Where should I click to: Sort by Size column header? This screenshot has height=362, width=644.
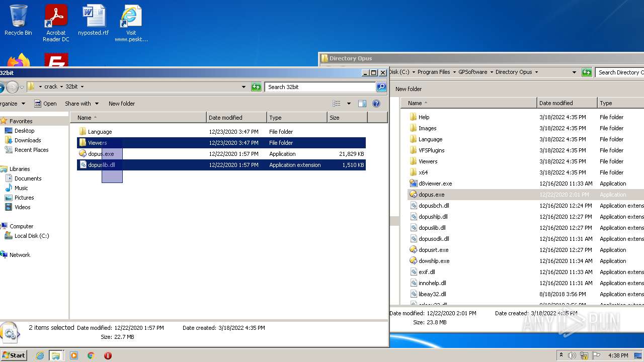click(347, 118)
